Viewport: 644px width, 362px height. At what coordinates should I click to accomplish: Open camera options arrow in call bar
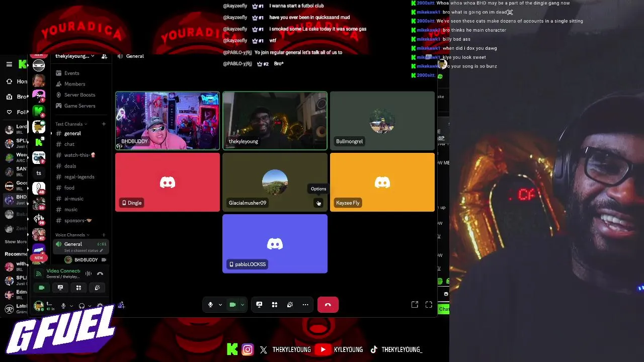[242, 305]
